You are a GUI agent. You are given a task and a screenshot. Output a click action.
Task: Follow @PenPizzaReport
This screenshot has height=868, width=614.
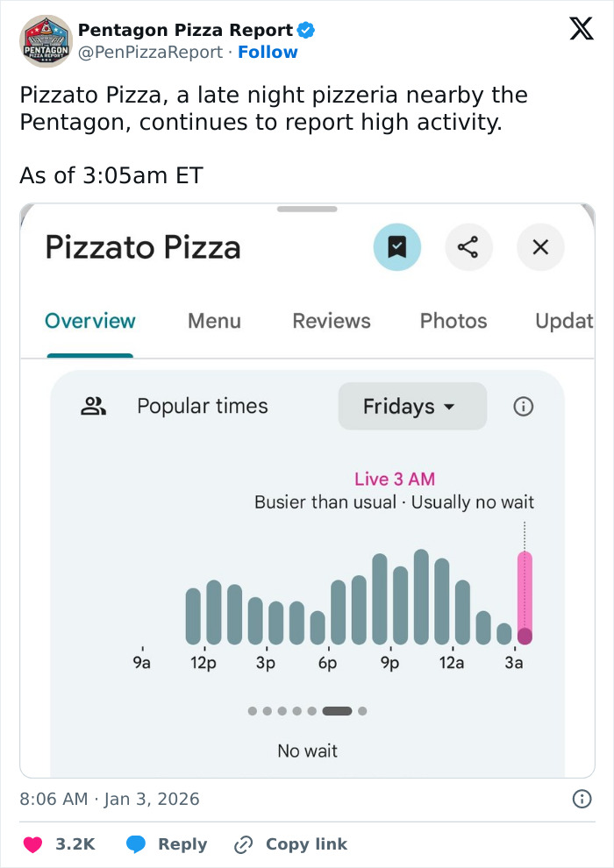pyautogui.click(x=268, y=53)
